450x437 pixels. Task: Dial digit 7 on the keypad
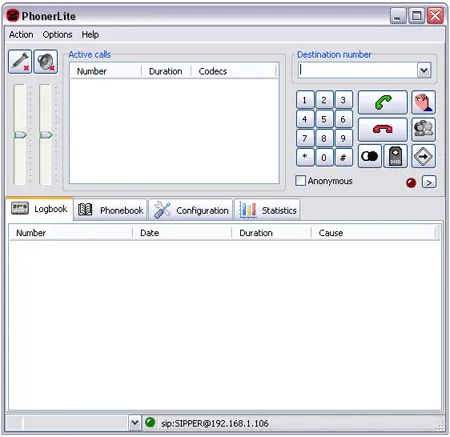click(305, 138)
